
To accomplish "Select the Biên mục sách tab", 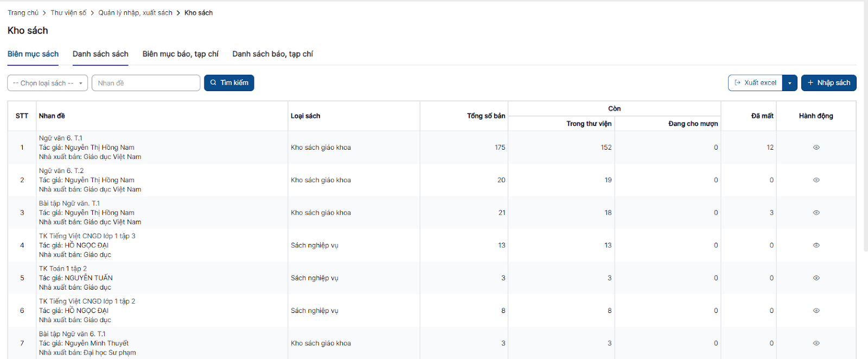I will [33, 54].
